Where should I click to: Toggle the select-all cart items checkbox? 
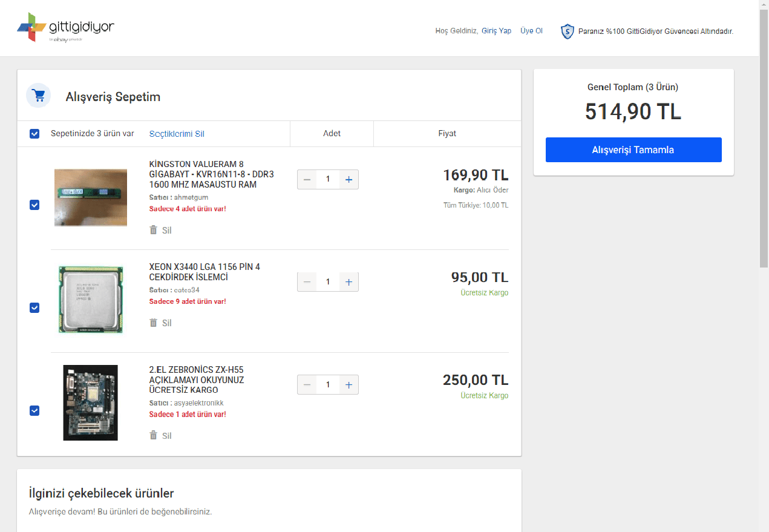pyautogui.click(x=34, y=134)
